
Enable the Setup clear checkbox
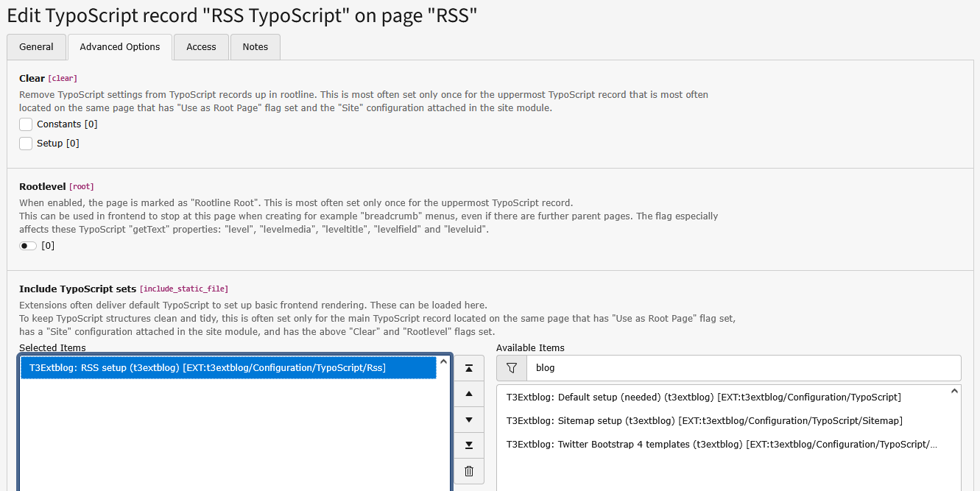point(26,144)
